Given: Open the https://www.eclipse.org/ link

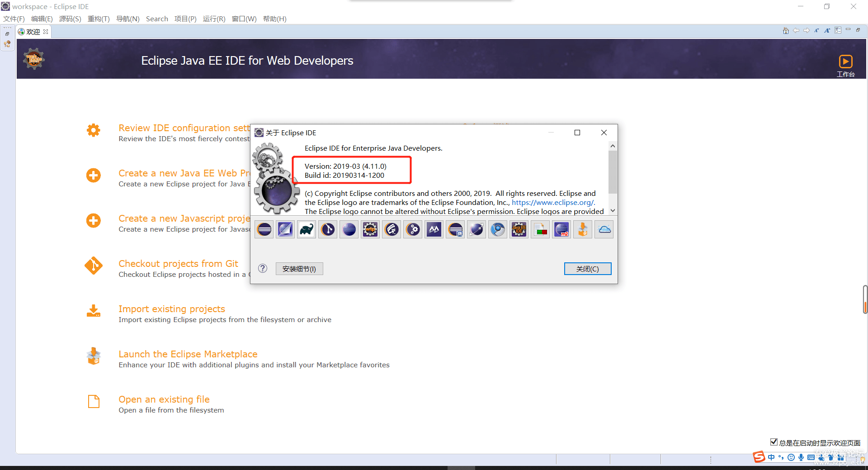Looking at the screenshot, I should (x=553, y=202).
